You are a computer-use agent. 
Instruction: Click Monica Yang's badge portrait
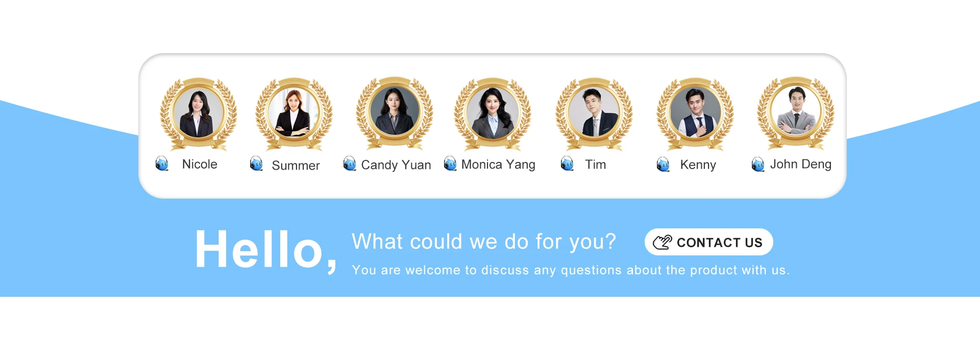pos(493,113)
